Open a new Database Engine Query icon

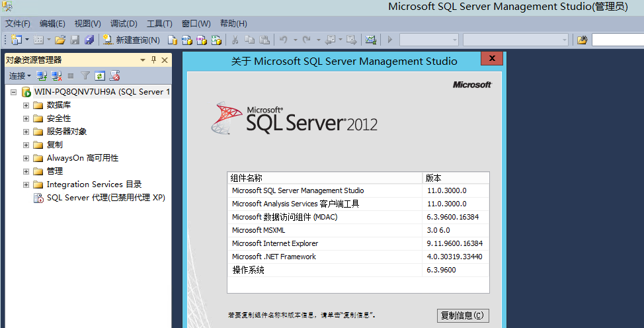(x=173, y=40)
